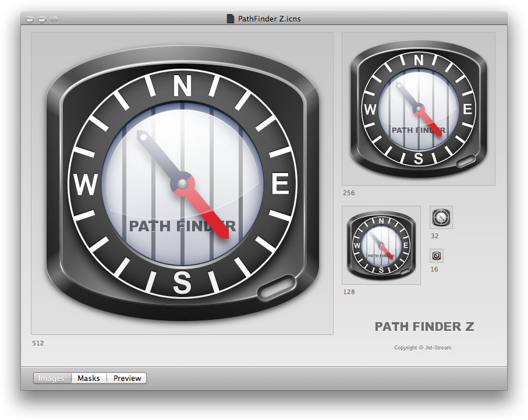The width and height of the screenshot is (528, 420).
Task: Click the 128 size label
Action: [x=349, y=292]
